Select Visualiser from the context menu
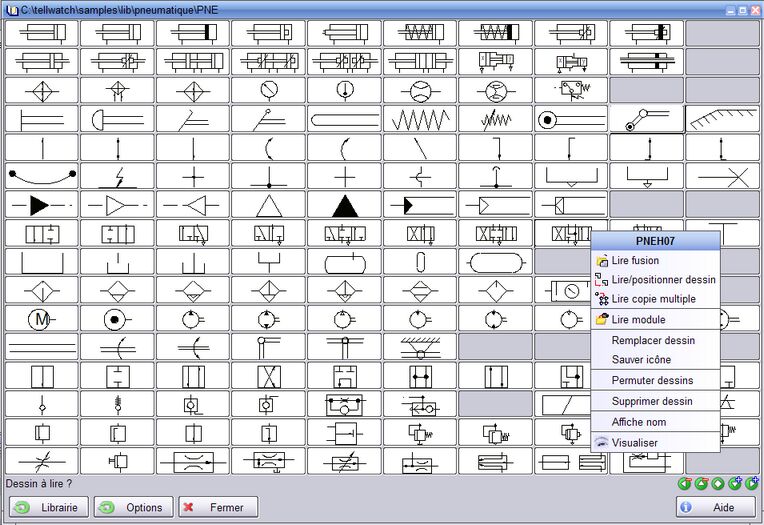Viewport: 764px width, 525px height. pos(655,443)
